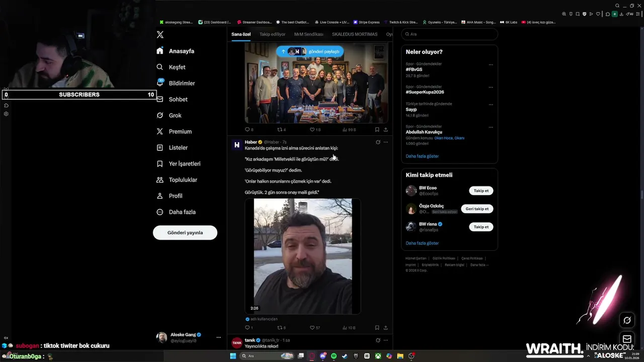Click Grok icon on tanık post
The image size is (644, 362).
tap(378, 340)
